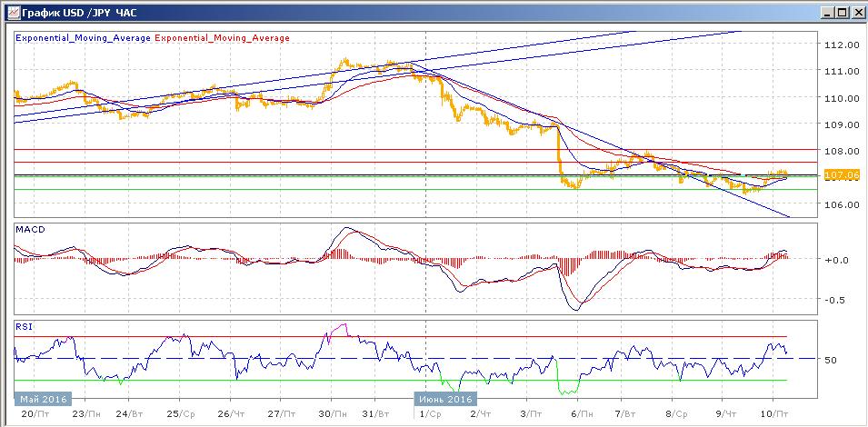The width and height of the screenshot is (868, 427).
Task: Click the current price tag 107.06
Action: tap(841, 174)
